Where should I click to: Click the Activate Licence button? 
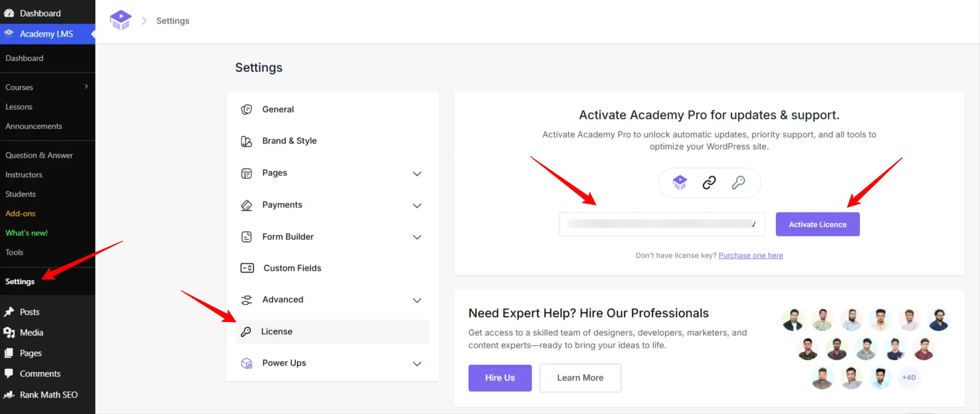[x=818, y=224]
